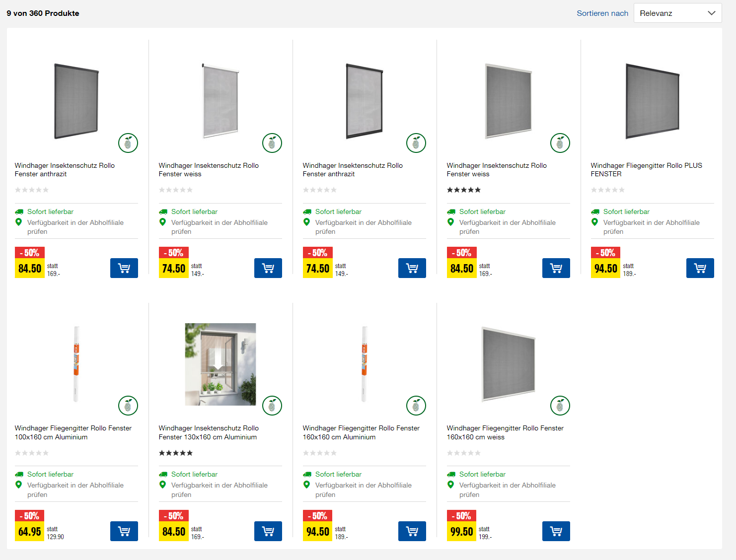Check store availability for weiss Rollo at 84.50
This screenshot has height=560, width=736.
tap(508, 227)
